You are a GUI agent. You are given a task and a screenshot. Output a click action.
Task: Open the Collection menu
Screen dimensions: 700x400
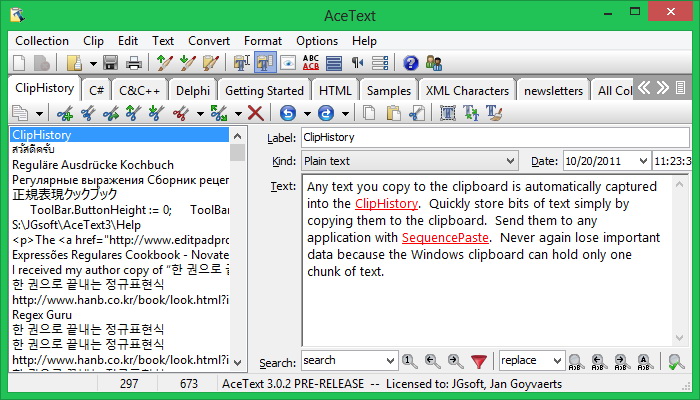pyautogui.click(x=42, y=41)
